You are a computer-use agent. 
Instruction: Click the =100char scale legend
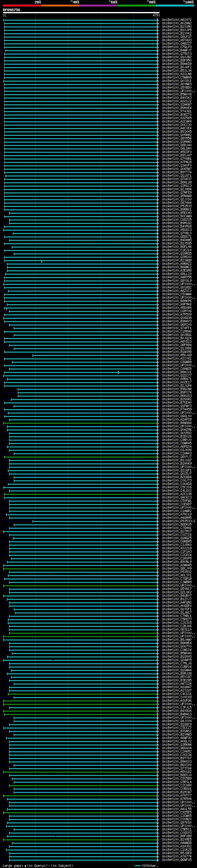coord(146,865)
